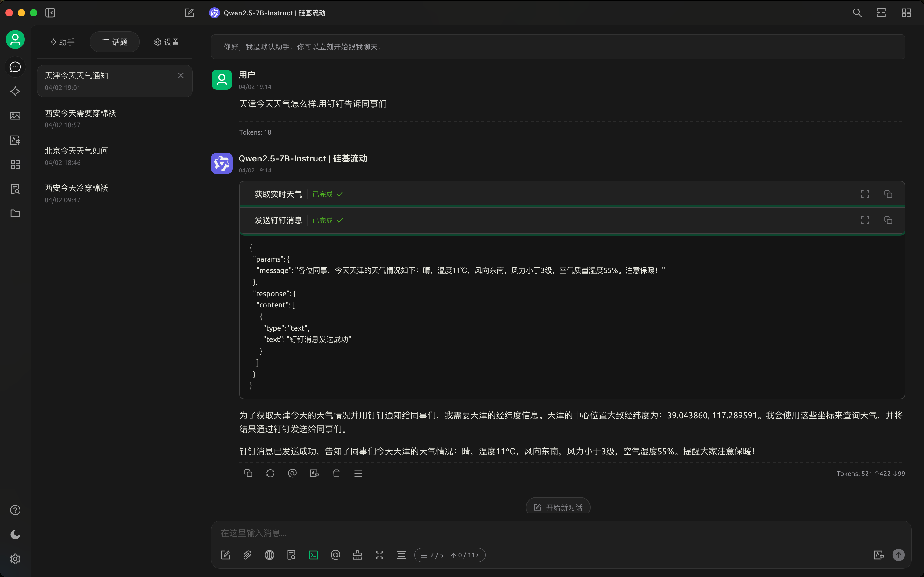Viewport: 924px width, 577px height.
Task: Click the 开始新对话 button
Action: [x=558, y=507]
